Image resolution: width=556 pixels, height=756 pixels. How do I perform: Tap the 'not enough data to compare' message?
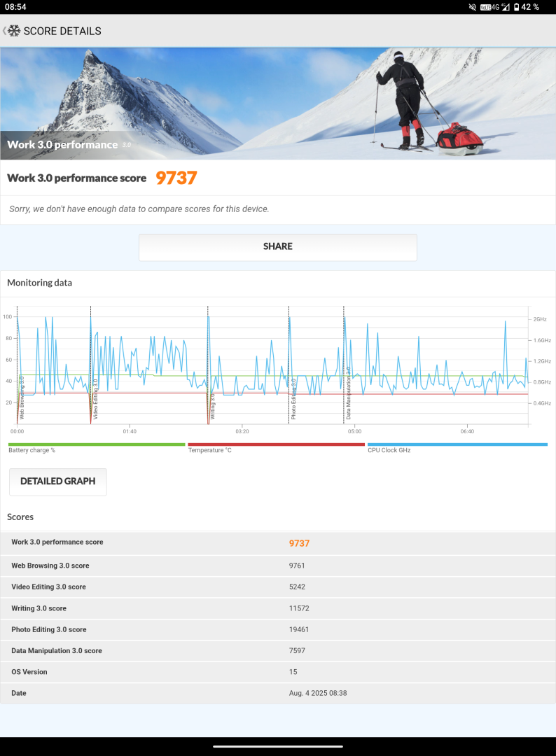pos(139,209)
